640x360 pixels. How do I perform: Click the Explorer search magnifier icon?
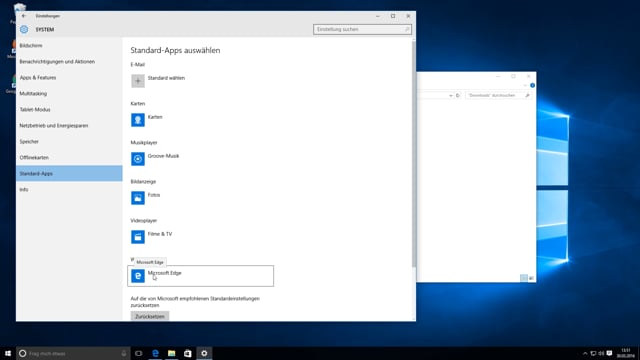tap(527, 96)
